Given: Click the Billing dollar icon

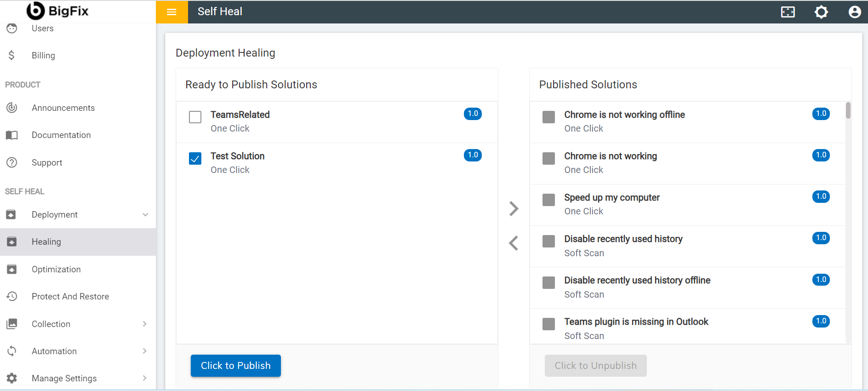Looking at the screenshot, I should pyautogui.click(x=11, y=56).
